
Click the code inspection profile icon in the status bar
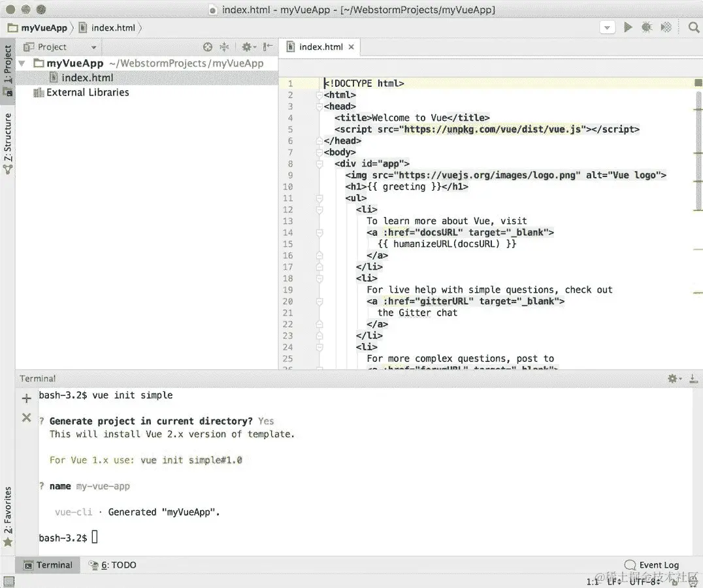point(693,581)
